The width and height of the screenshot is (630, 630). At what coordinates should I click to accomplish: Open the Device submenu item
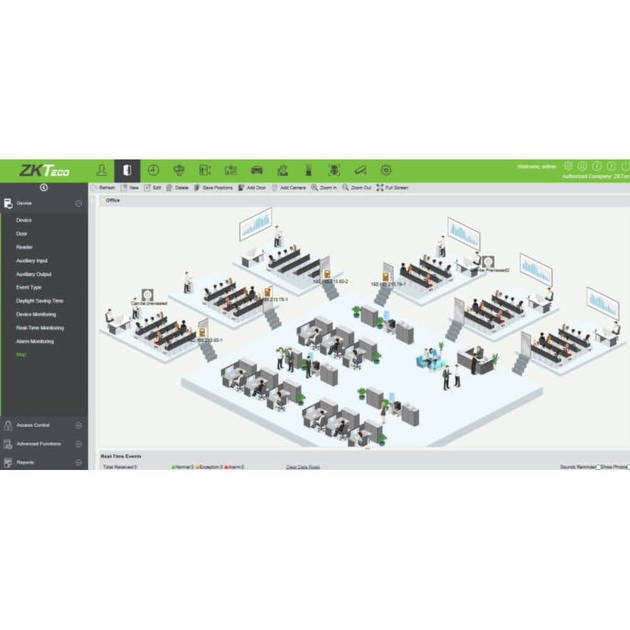24,220
